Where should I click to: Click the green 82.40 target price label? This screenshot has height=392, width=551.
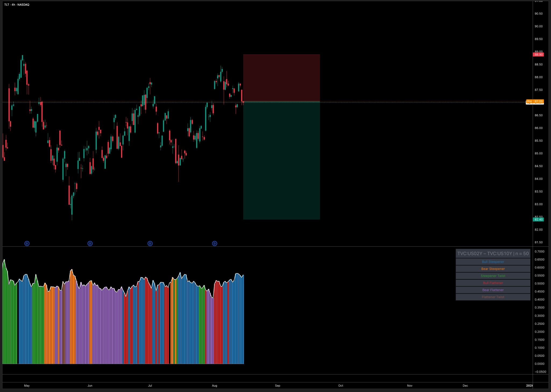click(538, 220)
